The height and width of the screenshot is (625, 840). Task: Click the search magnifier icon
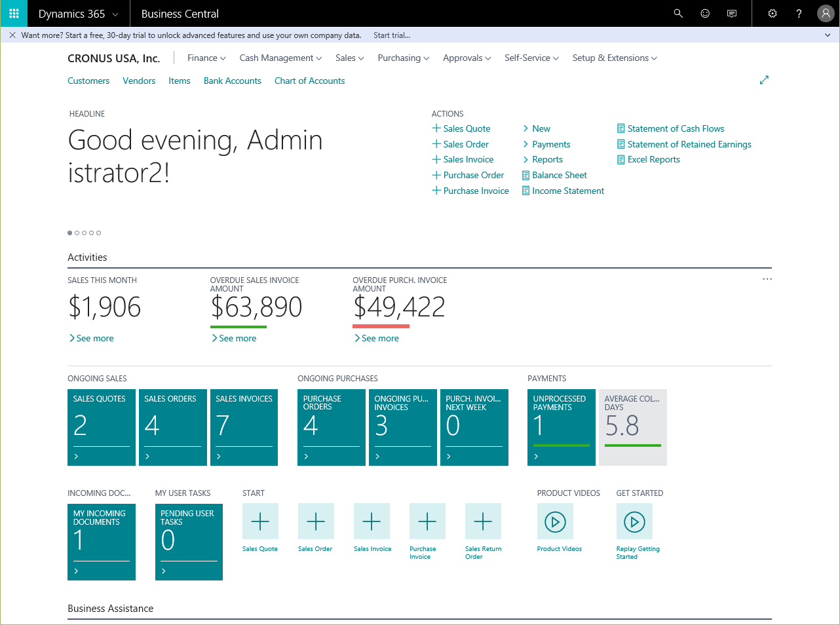coord(678,13)
